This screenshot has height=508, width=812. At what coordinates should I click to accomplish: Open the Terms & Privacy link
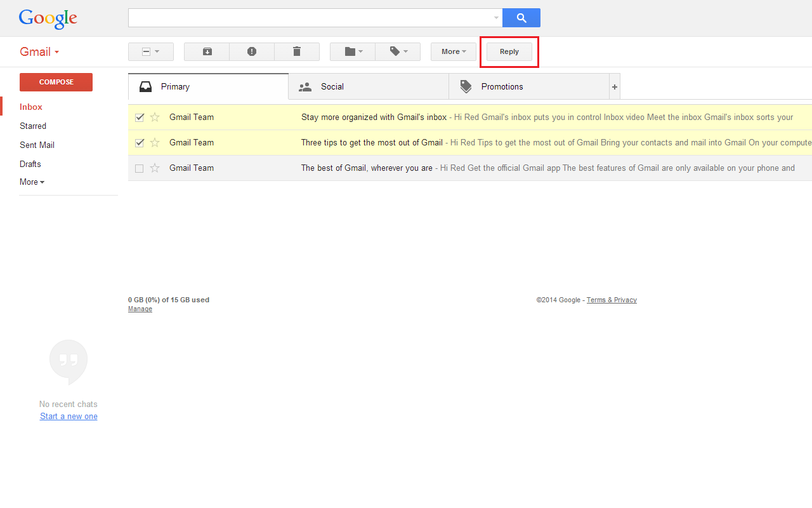[612, 300]
